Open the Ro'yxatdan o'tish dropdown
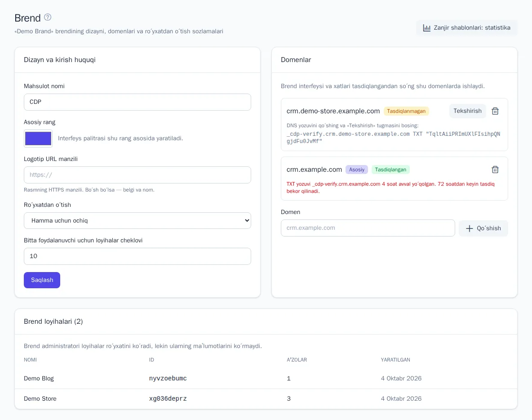Screen dimensions: 532x420 [x=137, y=221]
